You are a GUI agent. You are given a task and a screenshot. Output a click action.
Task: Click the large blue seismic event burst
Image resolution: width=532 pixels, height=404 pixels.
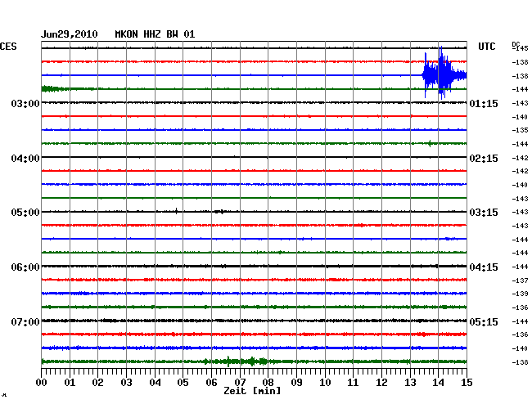point(444,74)
